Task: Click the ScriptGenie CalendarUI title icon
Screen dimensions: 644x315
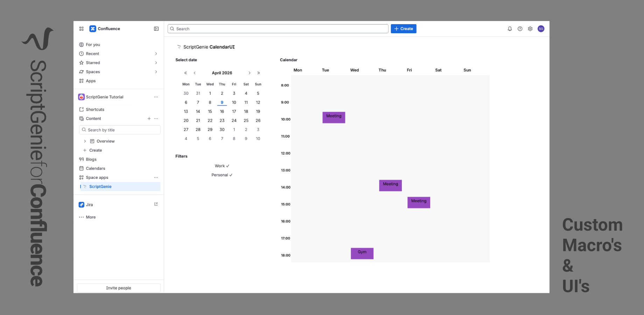Action: coord(179,47)
